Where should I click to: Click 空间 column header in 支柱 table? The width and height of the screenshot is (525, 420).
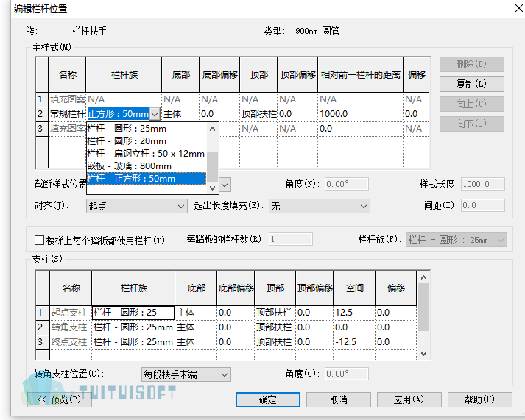(354, 288)
